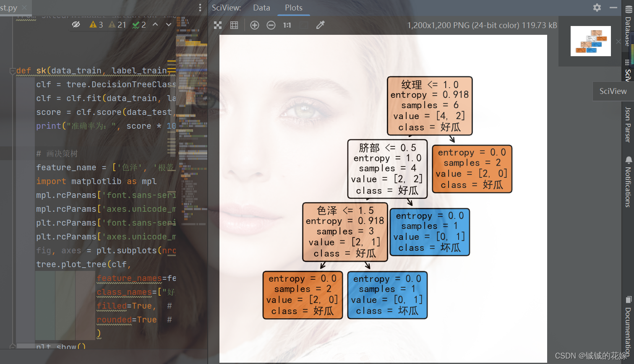Image resolution: width=634 pixels, height=364 pixels.
Task: Select the pixel color eyedropper tool
Action: tap(320, 25)
